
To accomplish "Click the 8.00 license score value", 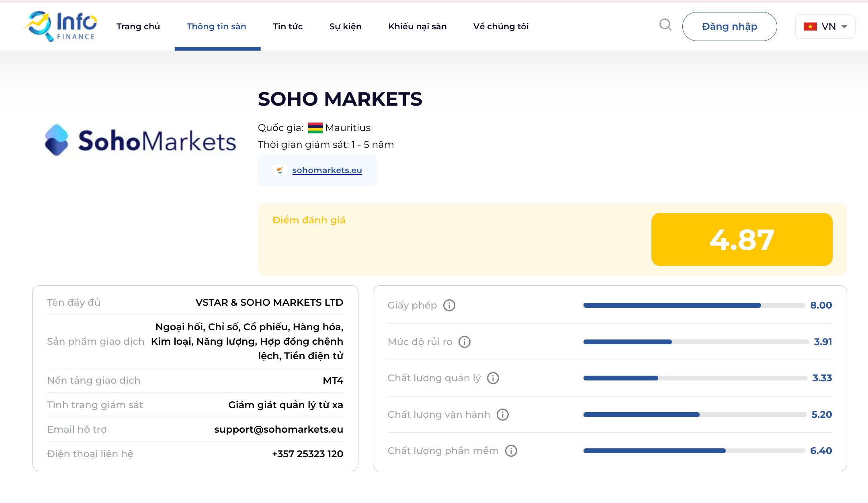I will click(821, 305).
